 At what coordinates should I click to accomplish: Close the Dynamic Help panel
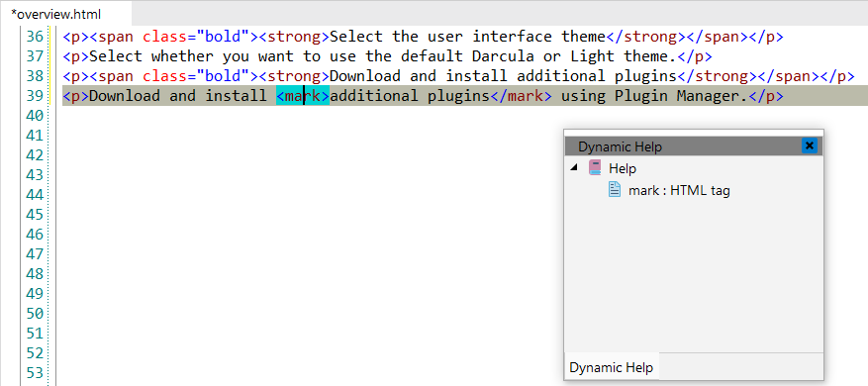(x=810, y=145)
